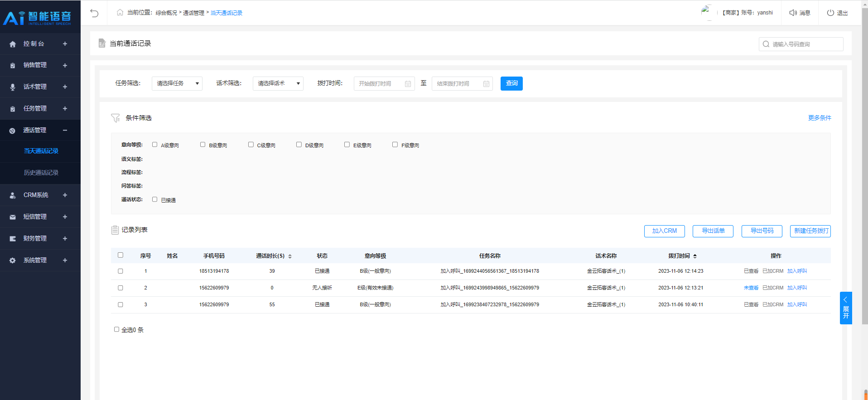Screen dimensions: 868x400
Task: Click the 导出号码 button
Action: pos(762,231)
